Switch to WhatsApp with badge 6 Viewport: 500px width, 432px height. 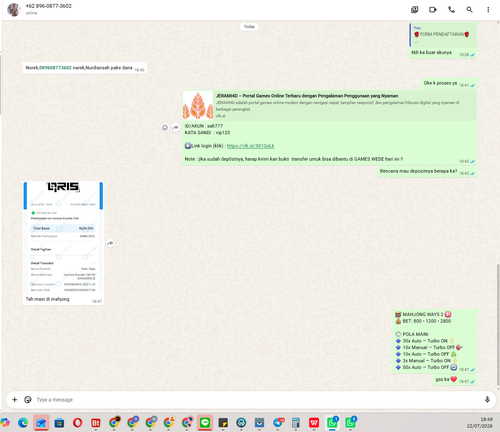[351, 422]
